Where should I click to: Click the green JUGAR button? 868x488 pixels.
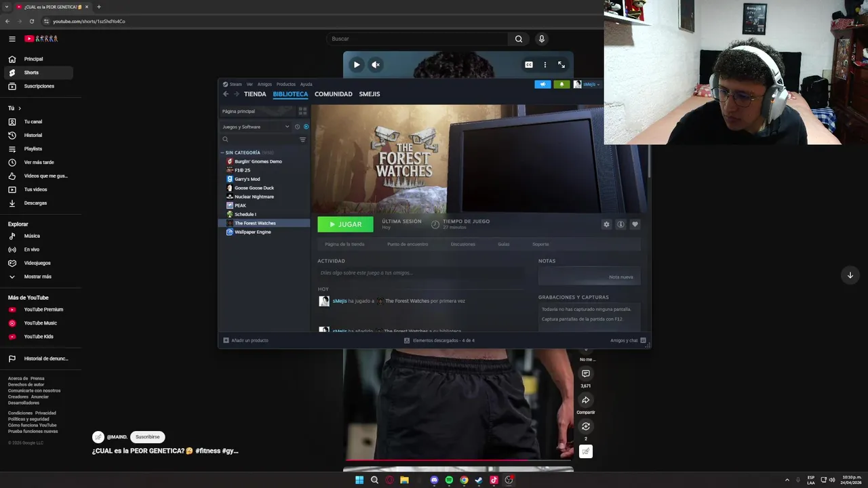coord(345,224)
